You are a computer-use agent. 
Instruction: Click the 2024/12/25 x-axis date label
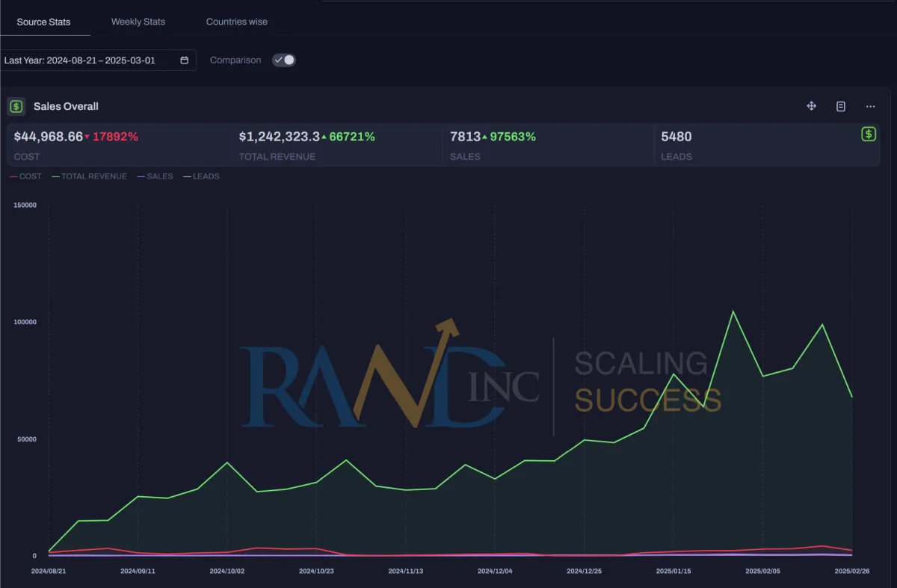click(x=584, y=571)
